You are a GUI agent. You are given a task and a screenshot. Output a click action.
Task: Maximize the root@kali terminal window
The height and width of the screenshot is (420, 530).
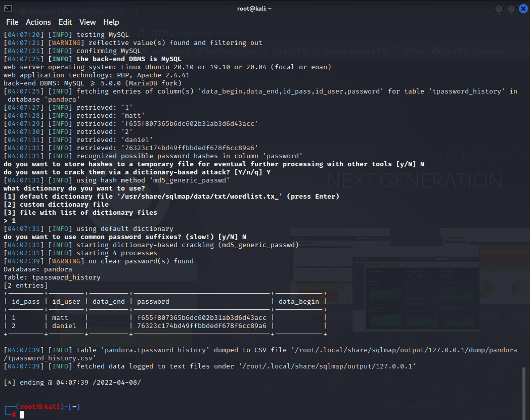(x=511, y=9)
